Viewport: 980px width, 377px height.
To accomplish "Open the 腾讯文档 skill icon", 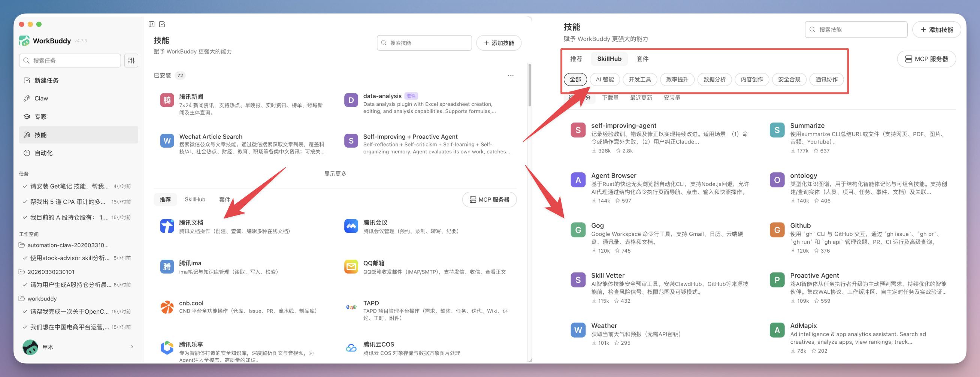I will [167, 226].
